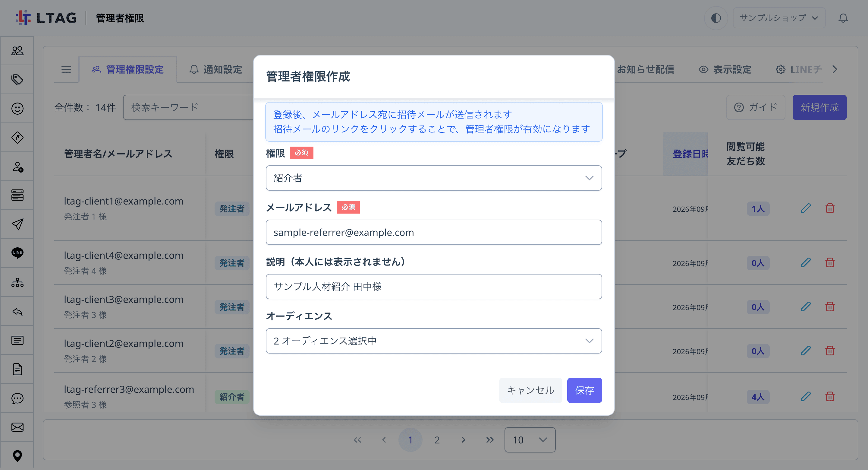Viewport: 868px width, 470px height.
Task: Switch to the お知らせ配信 tab
Action: click(x=645, y=69)
